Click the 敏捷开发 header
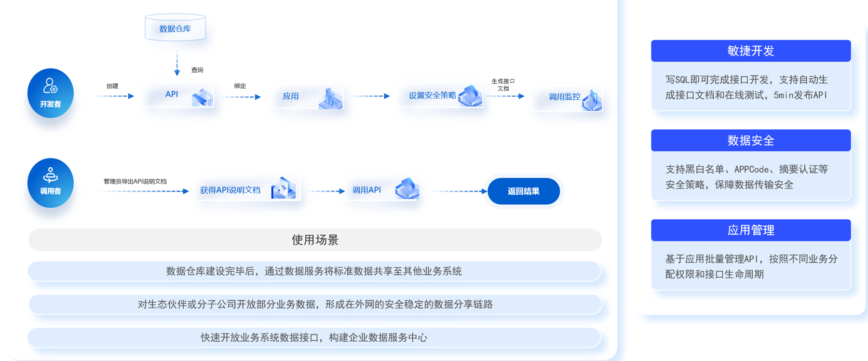 [x=751, y=51]
